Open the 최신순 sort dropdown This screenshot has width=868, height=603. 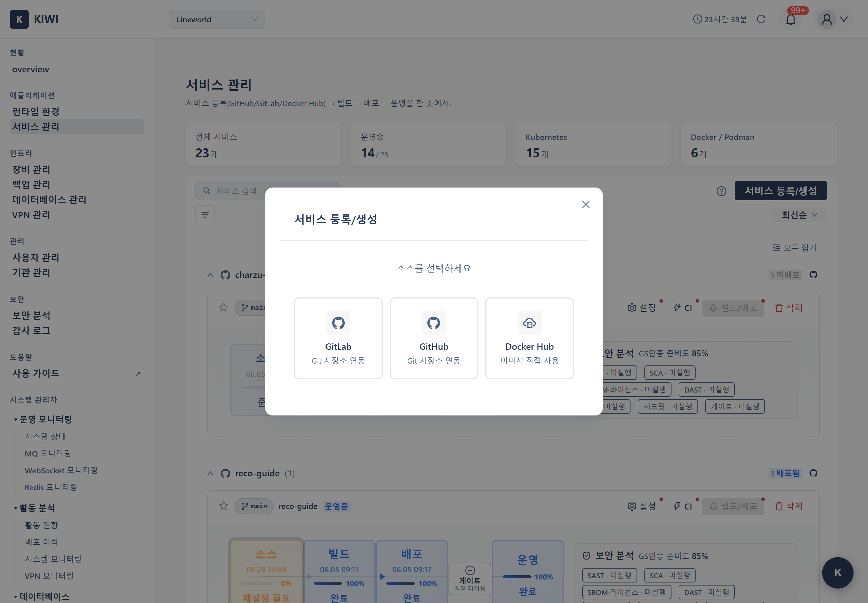[799, 215]
